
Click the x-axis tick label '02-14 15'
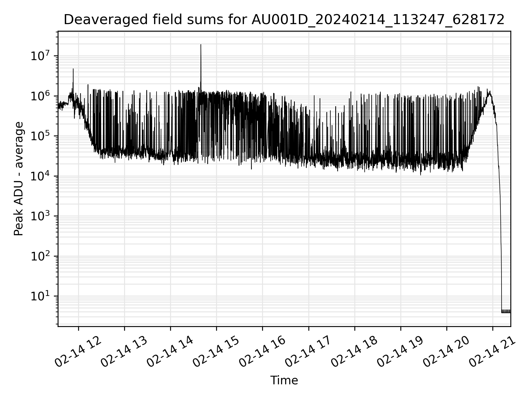pos(216,352)
